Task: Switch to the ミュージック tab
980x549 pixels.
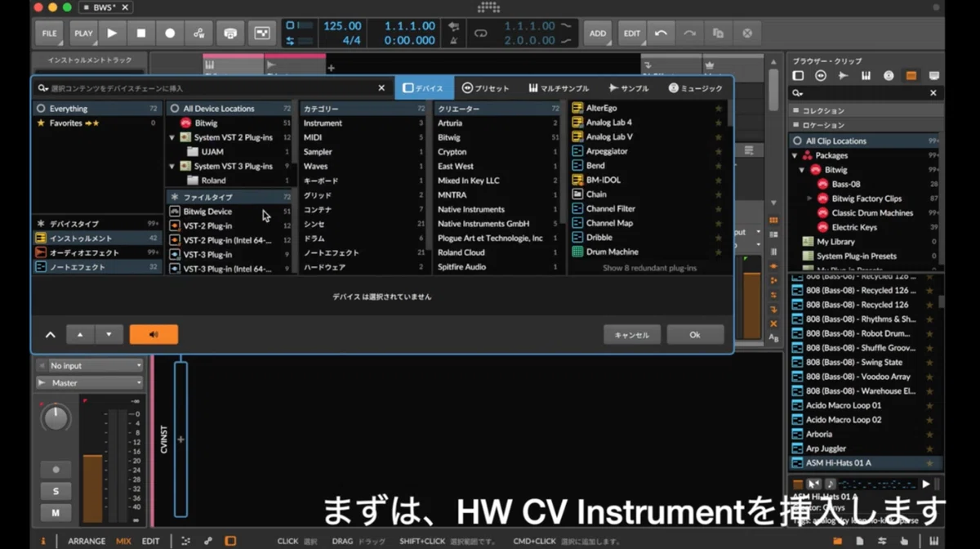Action: (x=695, y=88)
